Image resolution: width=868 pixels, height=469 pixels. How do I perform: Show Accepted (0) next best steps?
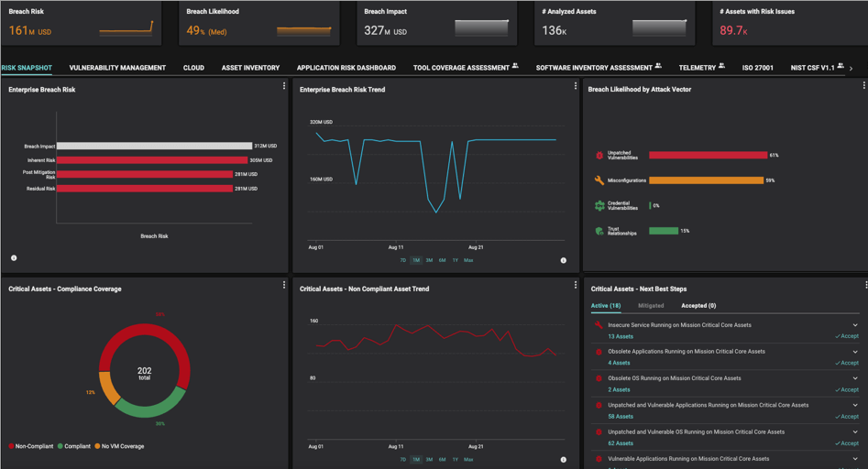tap(698, 306)
